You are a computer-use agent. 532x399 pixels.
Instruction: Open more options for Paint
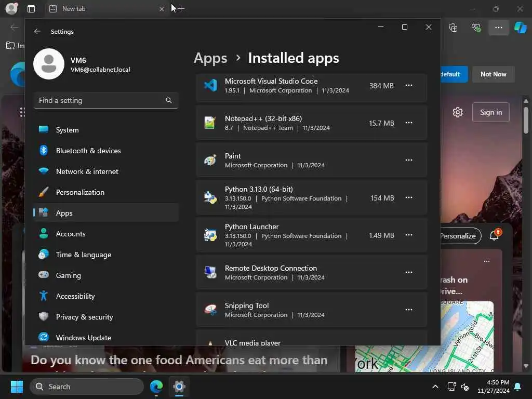(409, 160)
